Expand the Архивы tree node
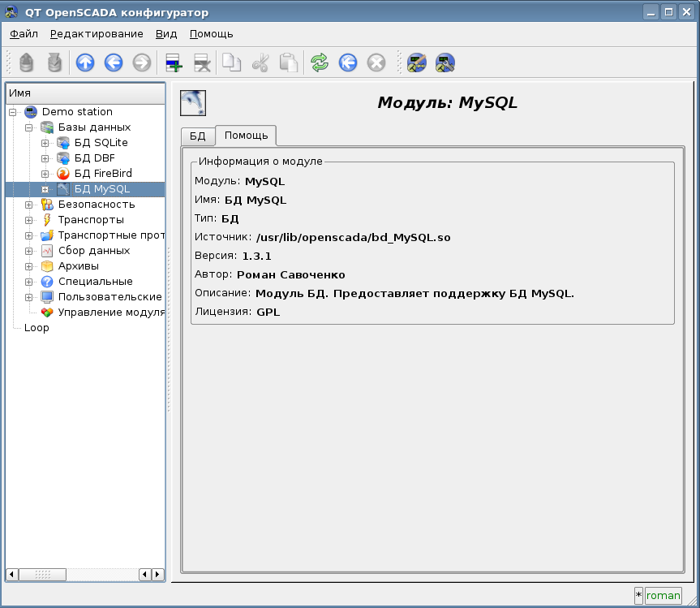The width and height of the screenshot is (700, 608). pyautogui.click(x=28, y=267)
